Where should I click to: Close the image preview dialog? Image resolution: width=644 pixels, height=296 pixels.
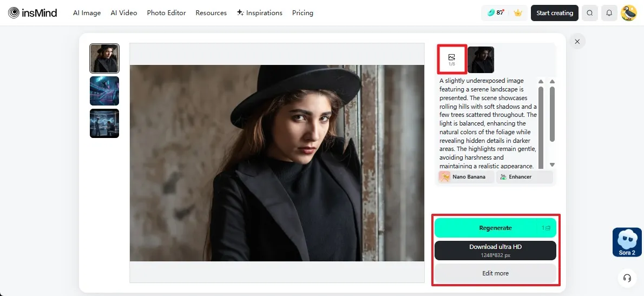coord(577,41)
